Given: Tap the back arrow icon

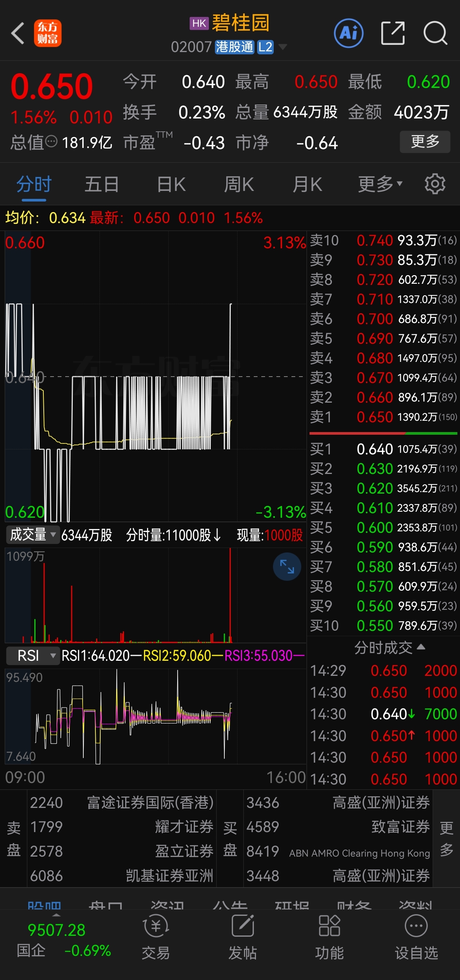Looking at the screenshot, I should [18, 34].
